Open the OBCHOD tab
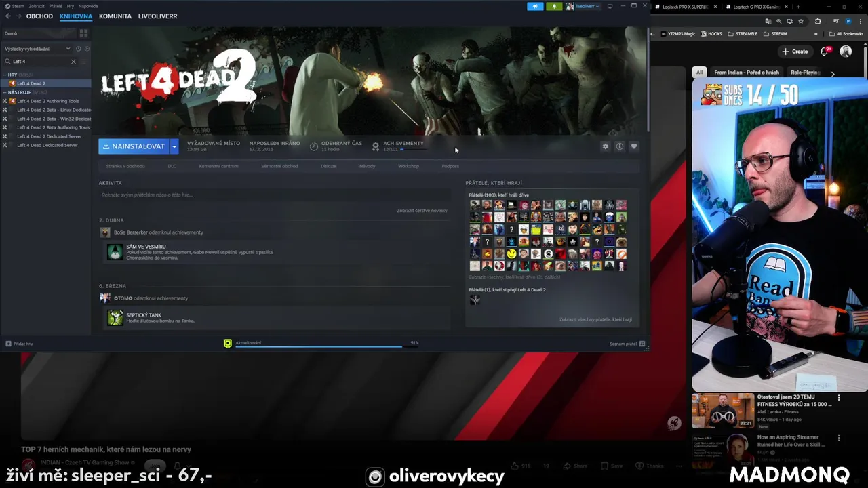 coord(39,16)
